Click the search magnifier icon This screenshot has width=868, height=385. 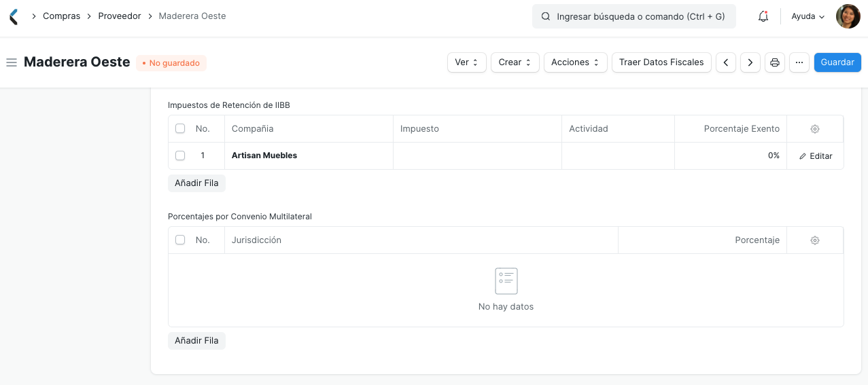click(545, 16)
